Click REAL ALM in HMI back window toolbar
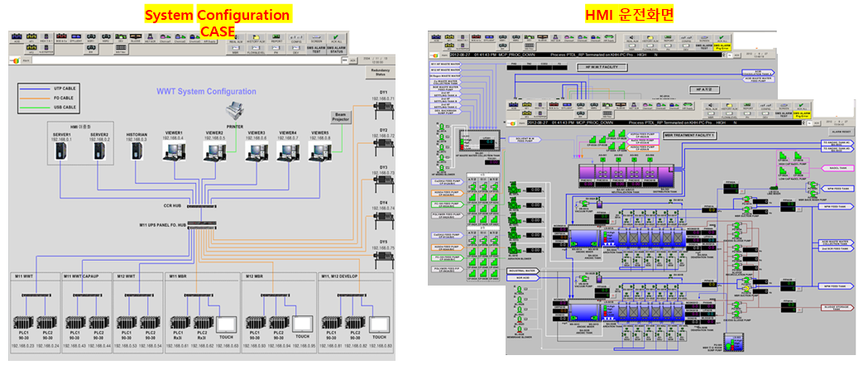The image size is (868, 365). [633, 39]
